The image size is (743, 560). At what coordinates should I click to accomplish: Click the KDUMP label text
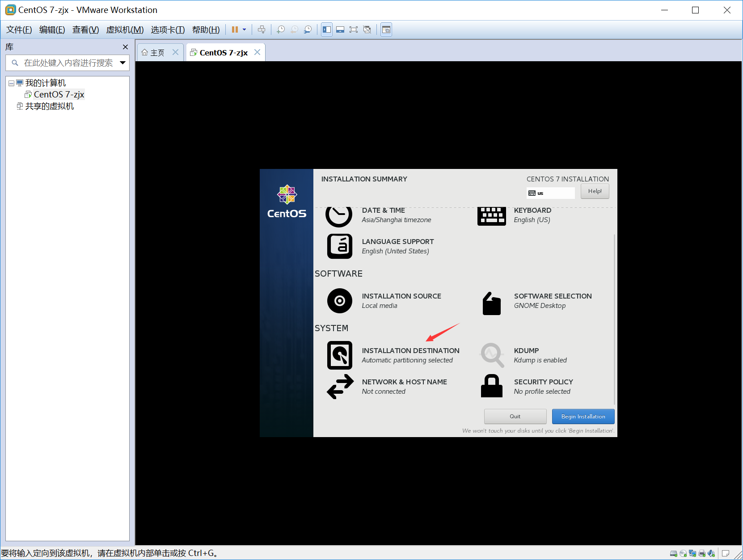[526, 351]
